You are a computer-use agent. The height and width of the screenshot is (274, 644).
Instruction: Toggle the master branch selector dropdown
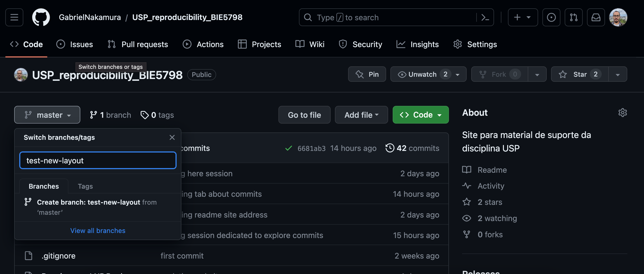pos(47,115)
